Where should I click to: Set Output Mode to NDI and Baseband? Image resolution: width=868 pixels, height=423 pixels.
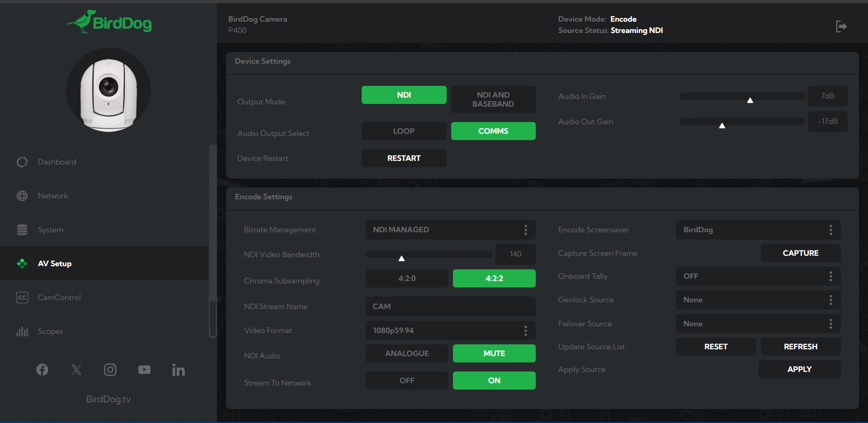click(493, 99)
